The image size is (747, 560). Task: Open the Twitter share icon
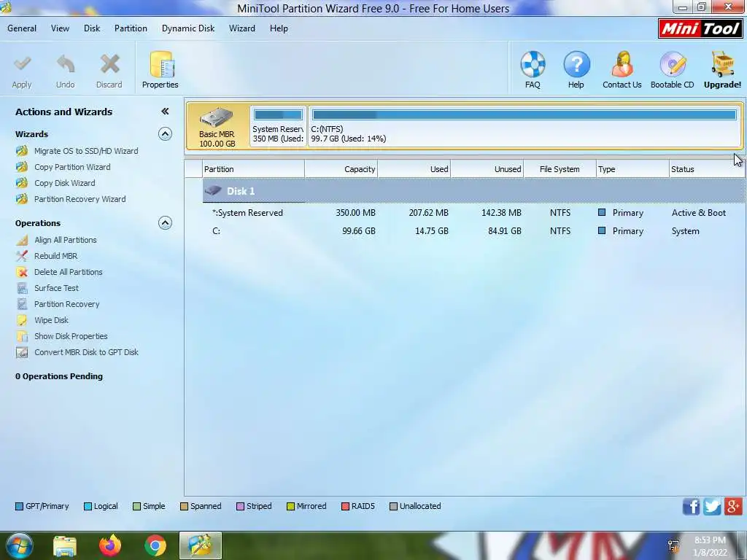(712, 507)
